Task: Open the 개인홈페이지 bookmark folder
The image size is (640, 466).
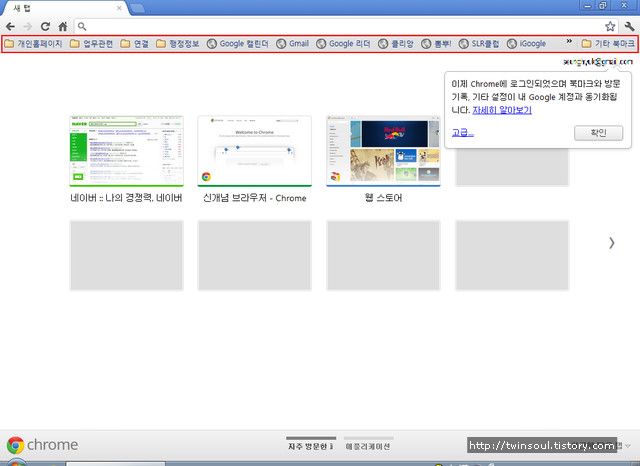Action: [x=33, y=44]
